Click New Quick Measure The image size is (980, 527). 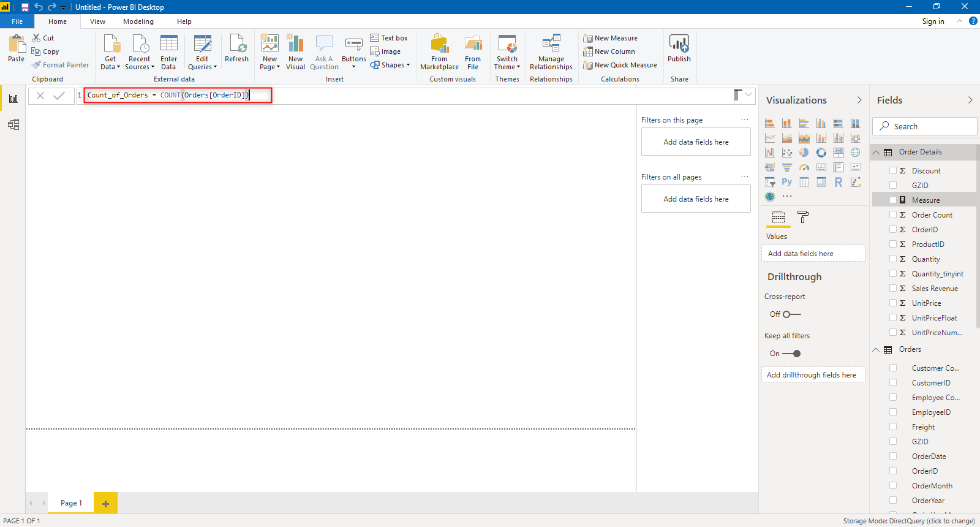[x=620, y=65]
